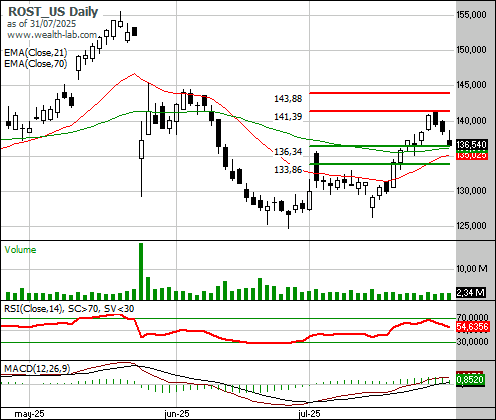Select the Volume pane label
Viewport: 496px width, 420px height.
[20, 250]
